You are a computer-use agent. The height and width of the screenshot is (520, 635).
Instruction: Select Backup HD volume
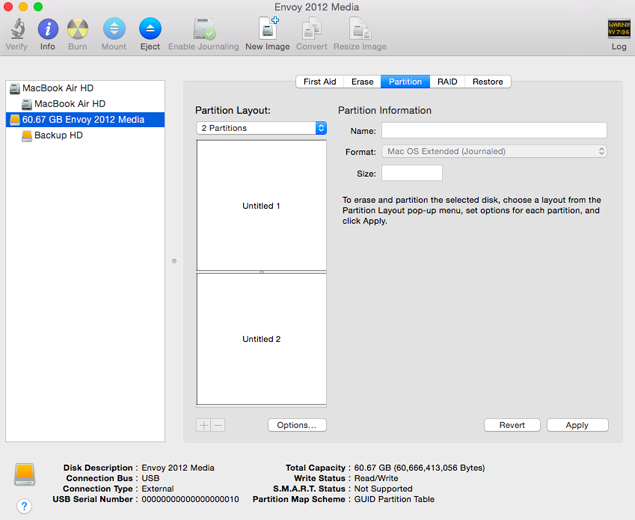click(85, 135)
